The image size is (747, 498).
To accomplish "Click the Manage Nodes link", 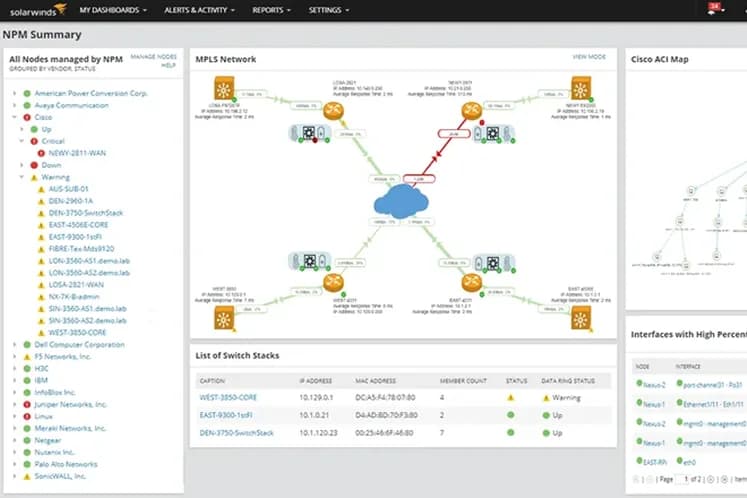I will [x=153, y=57].
